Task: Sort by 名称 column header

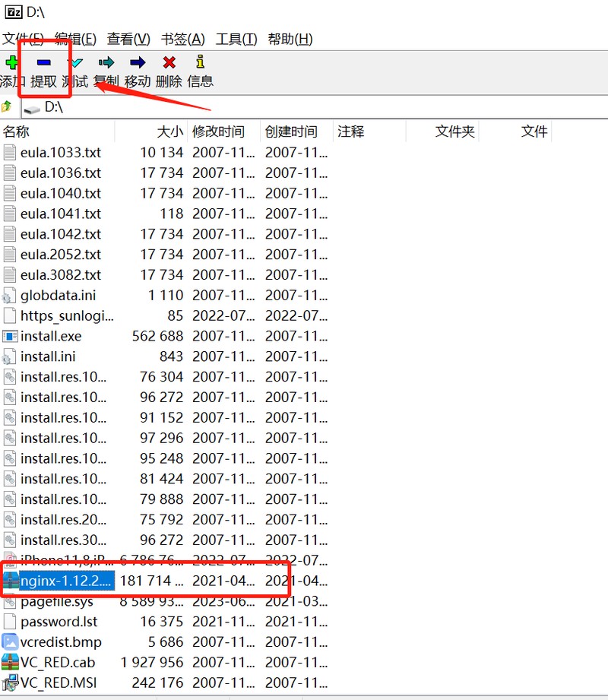Action: (x=58, y=131)
